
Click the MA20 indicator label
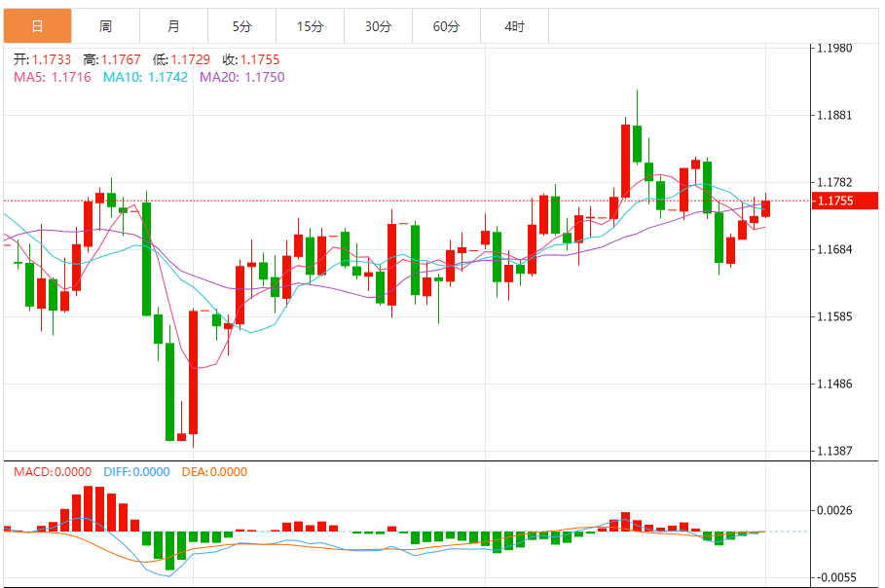[x=242, y=77]
